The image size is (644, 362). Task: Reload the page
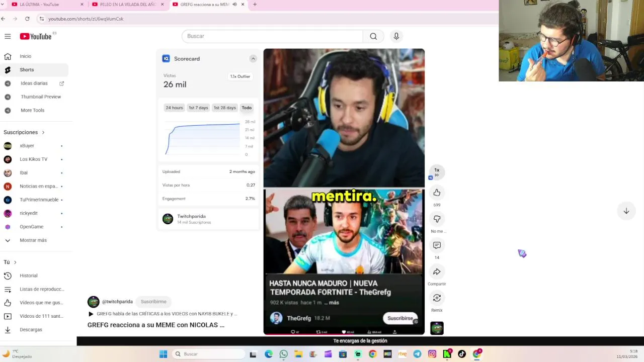27,19
